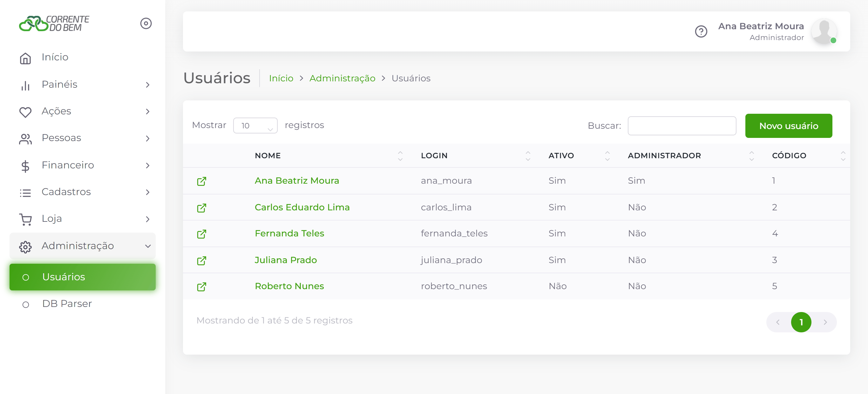Click the Novo usuário button
Image resolution: width=868 pixels, height=394 pixels.
tap(789, 126)
